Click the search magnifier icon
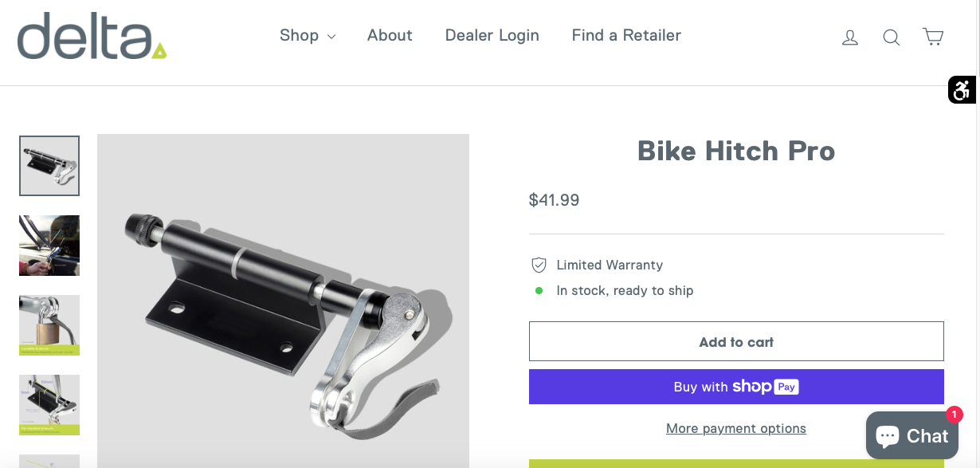The image size is (980, 468). pos(892,37)
